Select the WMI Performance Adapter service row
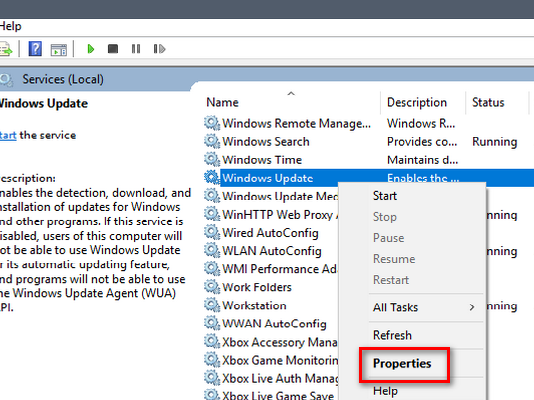 (271, 269)
